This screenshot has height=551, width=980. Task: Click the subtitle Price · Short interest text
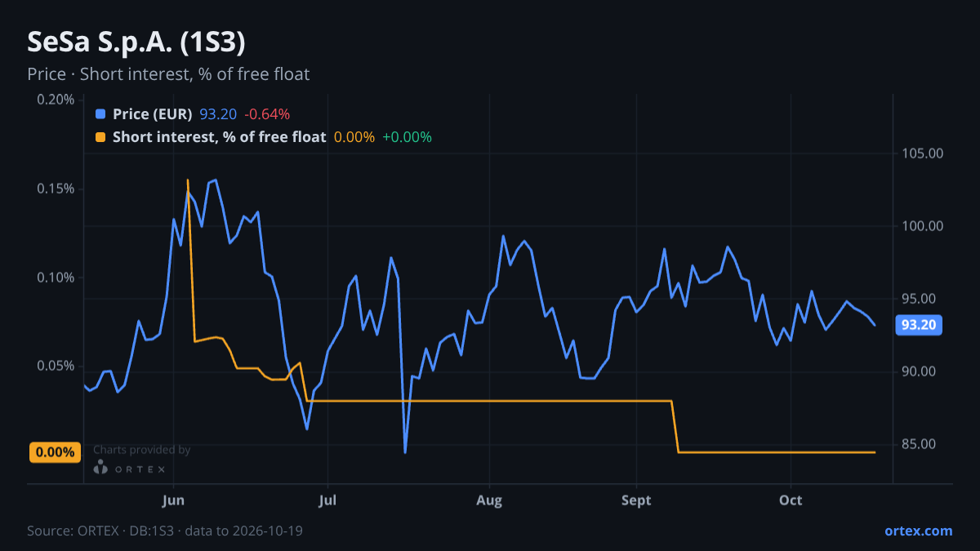coord(168,74)
